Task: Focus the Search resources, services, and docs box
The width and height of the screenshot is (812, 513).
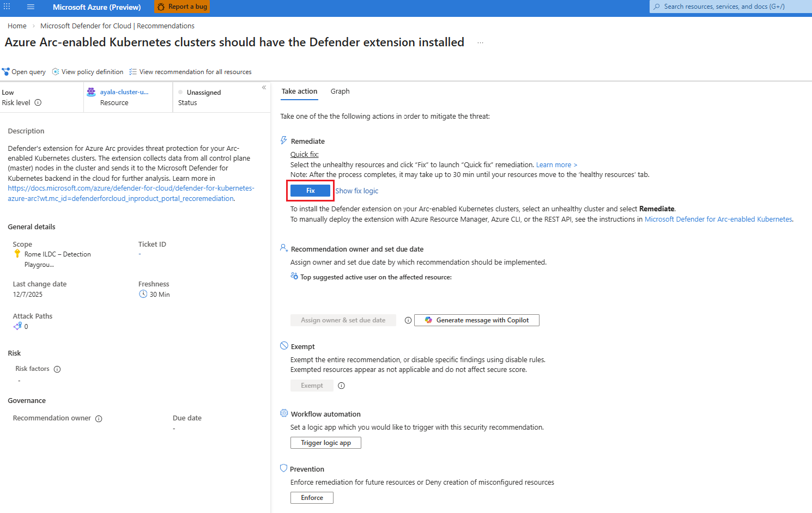Action: [x=731, y=7]
